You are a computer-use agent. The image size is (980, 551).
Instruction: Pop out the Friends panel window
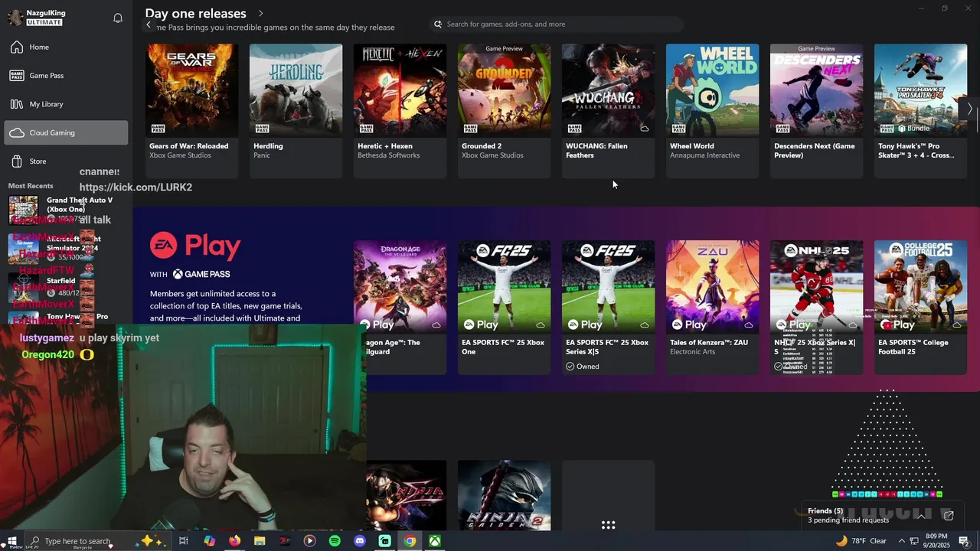pyautogui.click(x=948, y=516)
